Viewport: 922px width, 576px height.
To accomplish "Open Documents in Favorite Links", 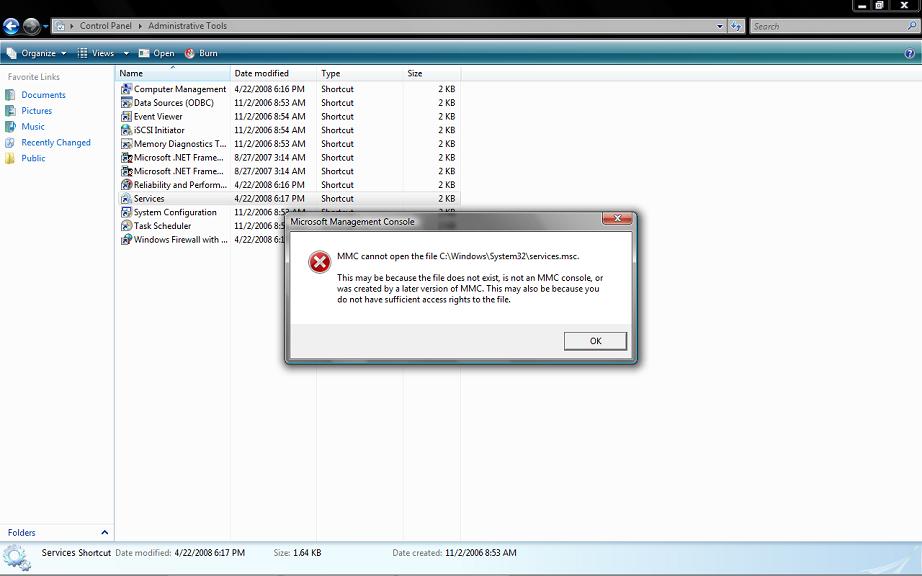I will [44, 95].
